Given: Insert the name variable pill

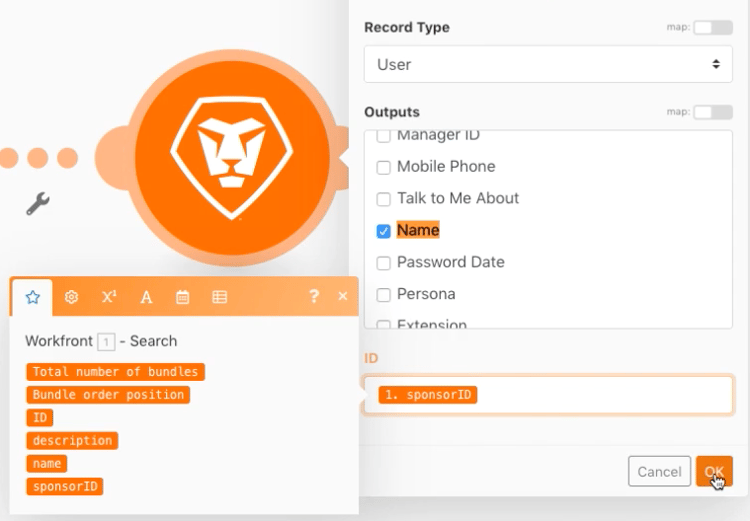Looking at the screenshot, I should coord(47,464).
